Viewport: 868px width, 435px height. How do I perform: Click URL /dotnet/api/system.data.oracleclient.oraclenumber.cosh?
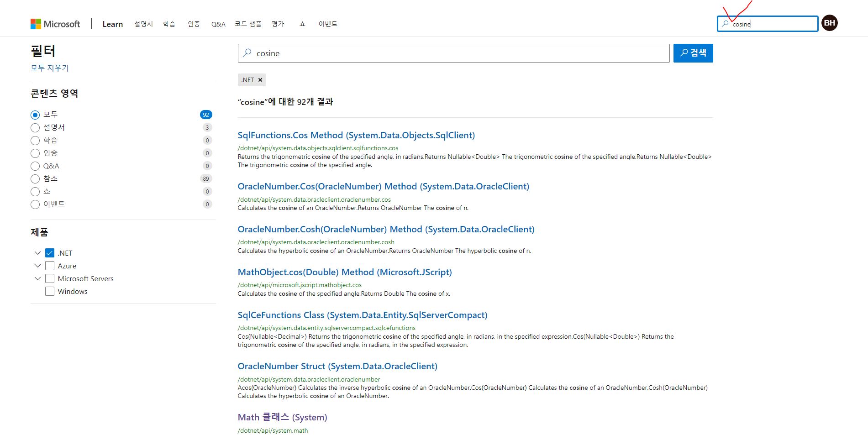click(x=316, y=242)
